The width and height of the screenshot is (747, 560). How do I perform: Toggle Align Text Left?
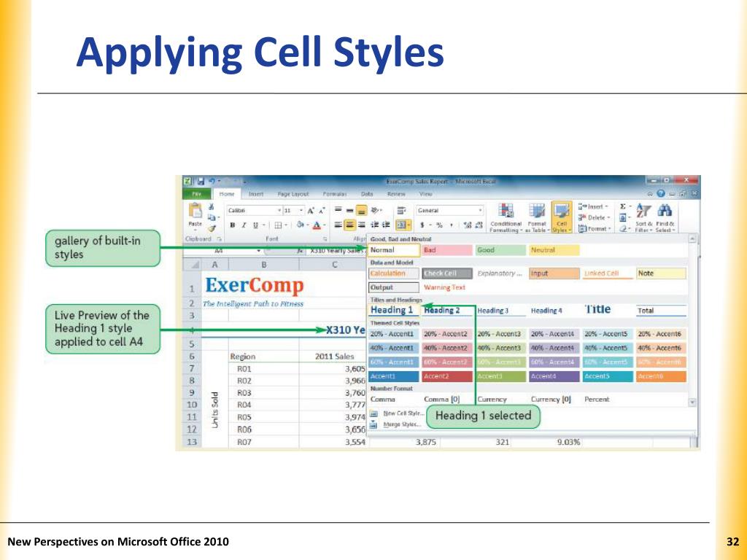point(338,225)
